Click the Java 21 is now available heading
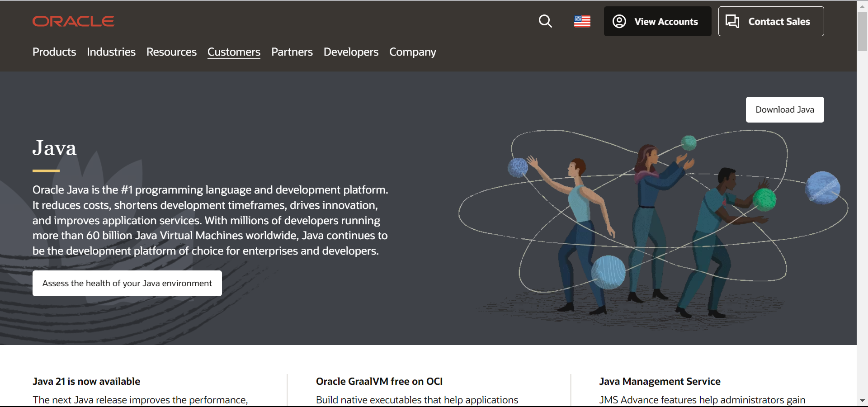868x407 pixels. [86, 381]
